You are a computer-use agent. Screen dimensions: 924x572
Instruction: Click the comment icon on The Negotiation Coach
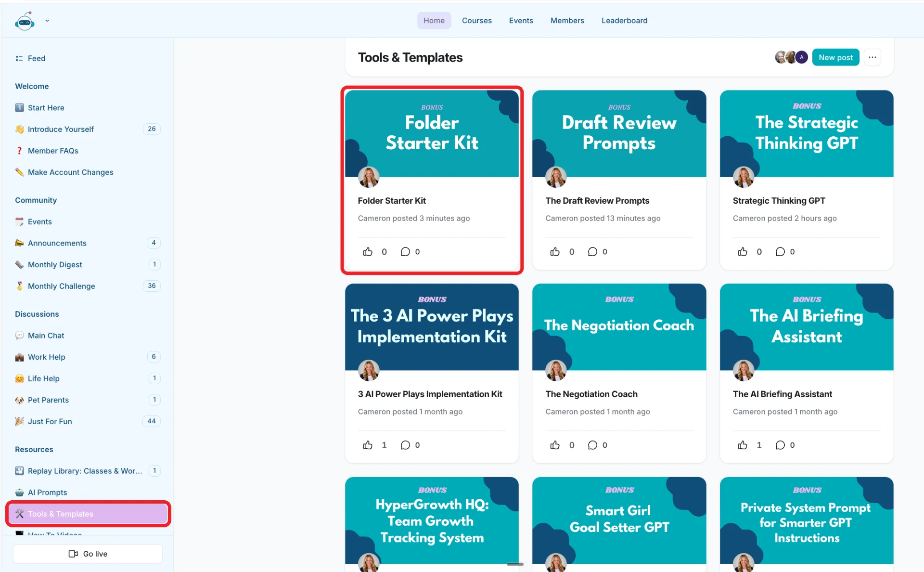click(592, 445)
